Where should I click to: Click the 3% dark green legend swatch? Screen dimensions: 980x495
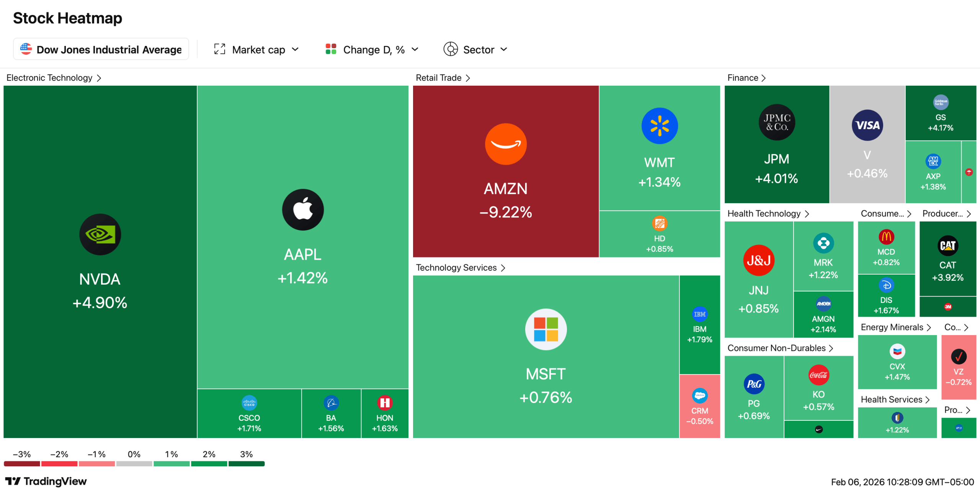coord(247,464)
